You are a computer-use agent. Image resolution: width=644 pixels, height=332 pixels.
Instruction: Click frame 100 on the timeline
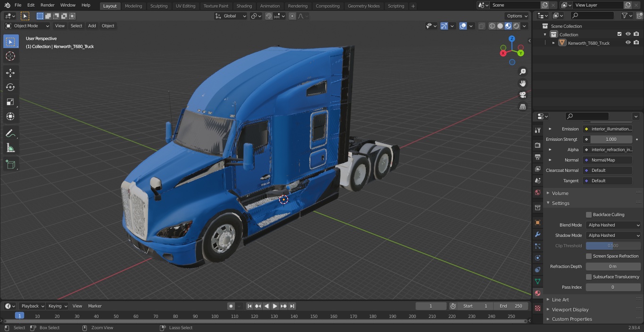(215, 316)
